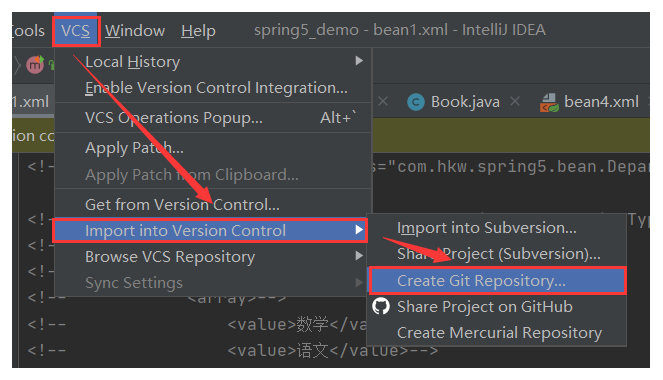
Task: Select Create Mercurial Repository
Action: 498,333
